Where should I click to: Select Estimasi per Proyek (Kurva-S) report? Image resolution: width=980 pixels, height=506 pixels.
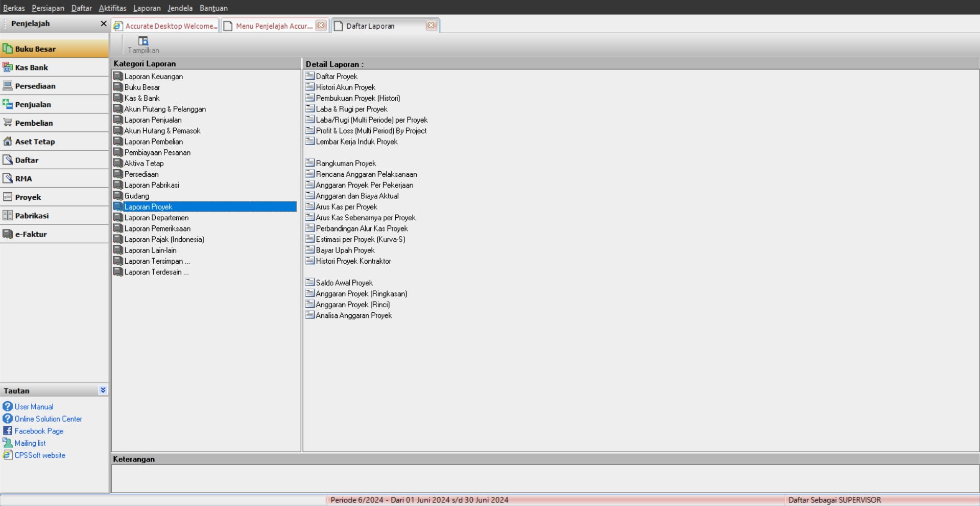(360, 240)
